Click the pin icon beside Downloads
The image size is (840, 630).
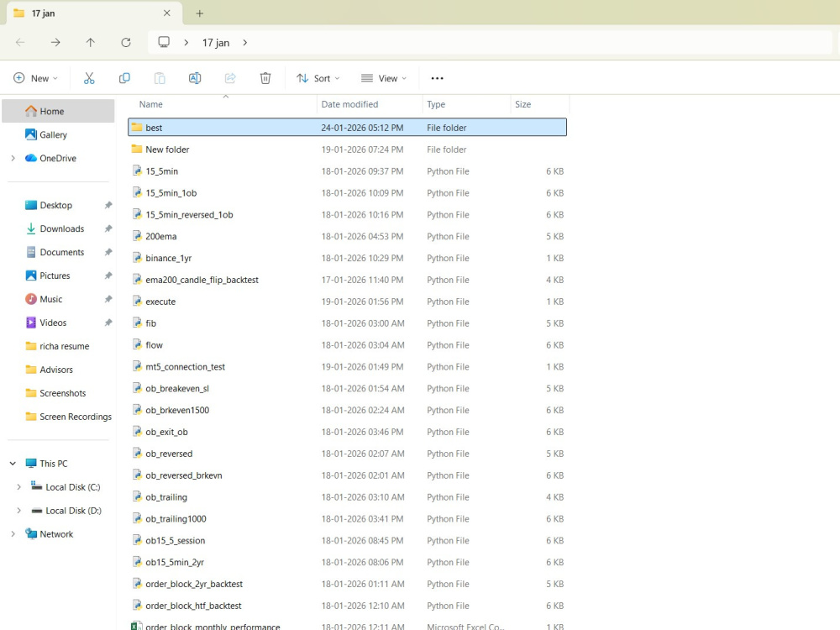click(x=108, y=228)
